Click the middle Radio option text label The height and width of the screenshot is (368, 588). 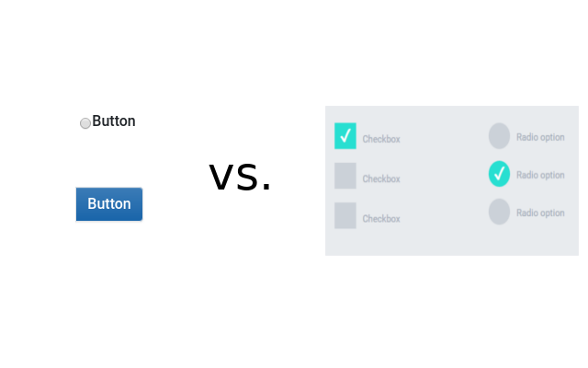coord(540,176)
